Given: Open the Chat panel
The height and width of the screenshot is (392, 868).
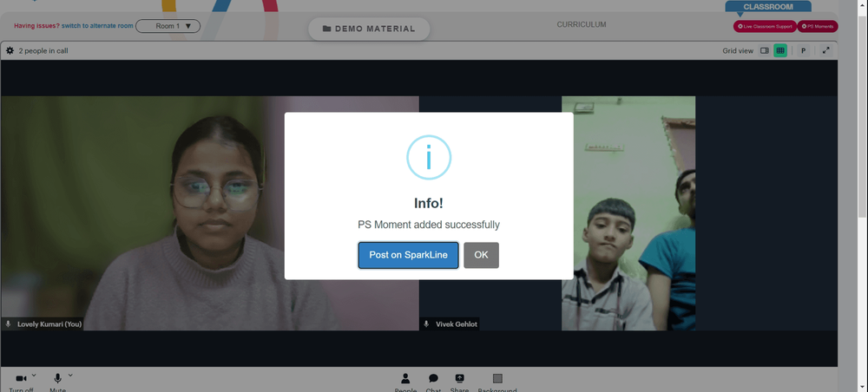Looking at the screenshot, I should [433, 382].
